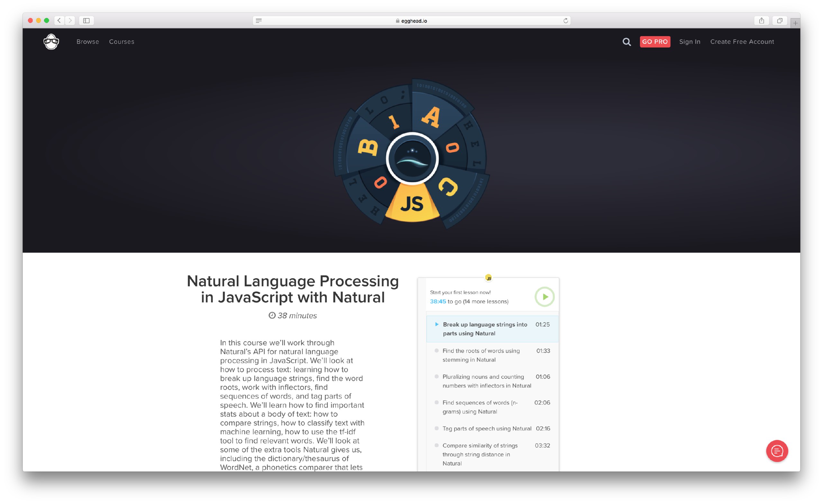823x504 pixels.
Task: Click the 01:33 lesson duration
Action: pyautogui.click(x=543, y=351)
